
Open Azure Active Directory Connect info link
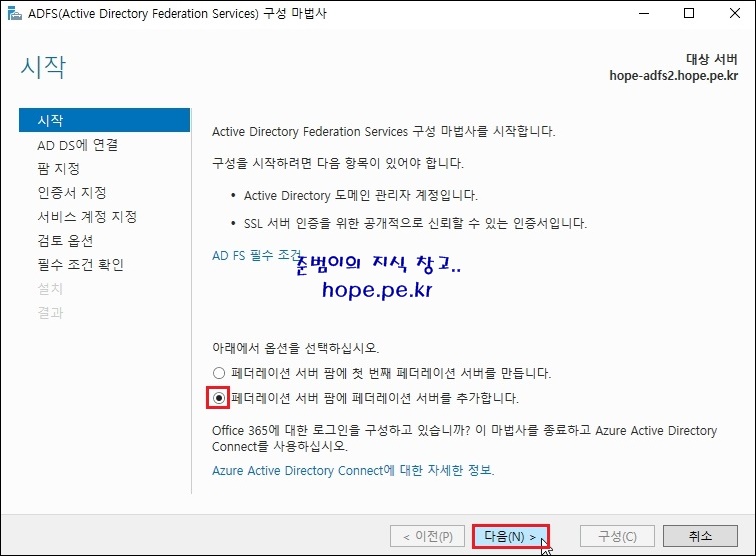coord(353,470)
